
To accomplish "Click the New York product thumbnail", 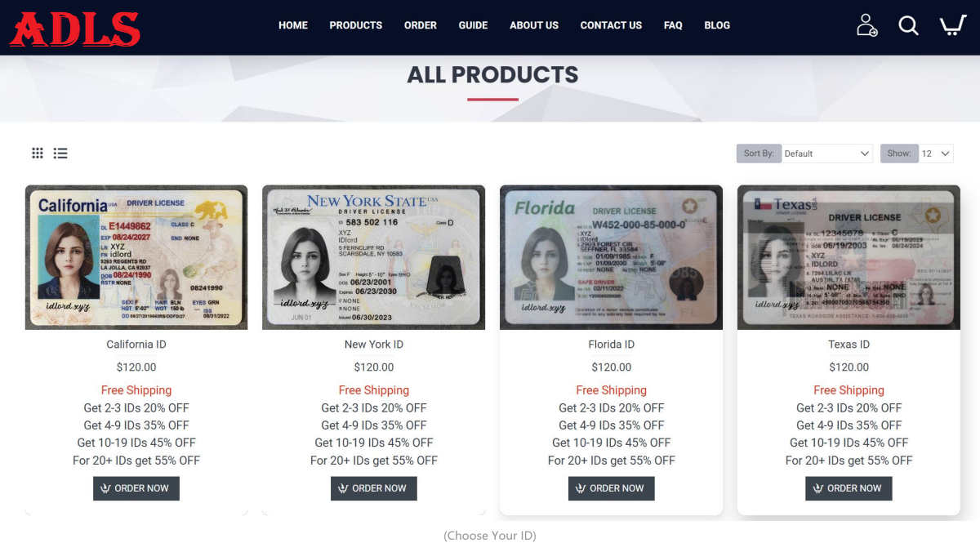I will [374, 257].
